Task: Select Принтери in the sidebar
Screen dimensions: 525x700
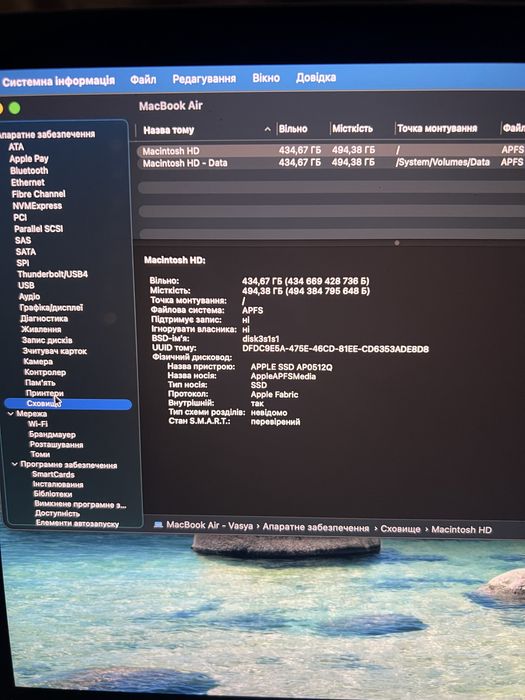Action: [45, 393]
